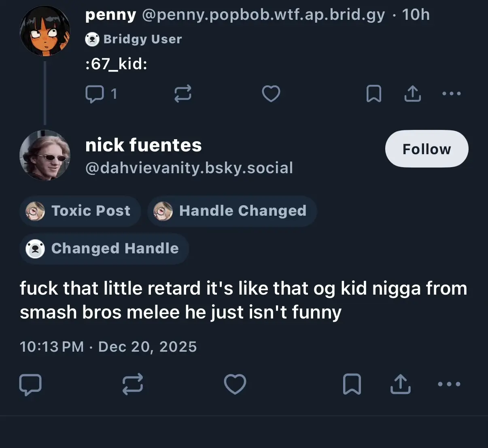The width and height of the screenshot is (488, 448).
Task: Tap the Changed Handle label badge
Action: [104, 248]
